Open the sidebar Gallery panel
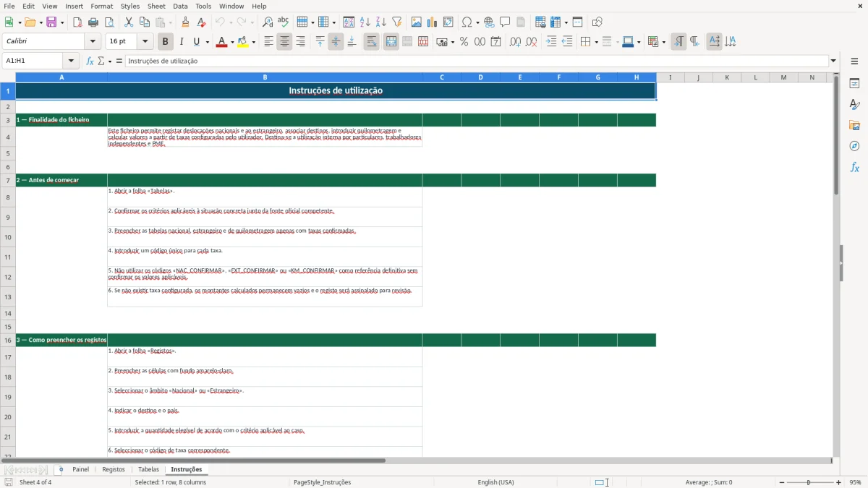868x488 pixels. pos(854,126)
